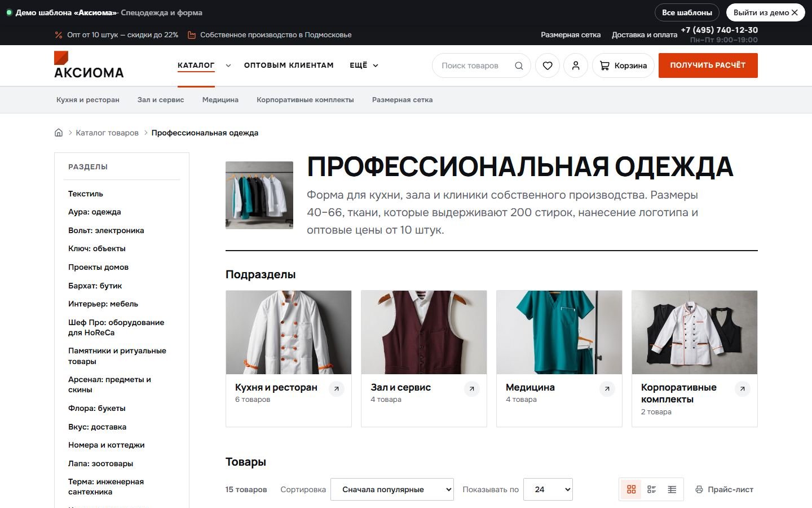Open Проекты домов sidebar section
The height and width of the screenshot is (508, 812).
click(98, 267)
